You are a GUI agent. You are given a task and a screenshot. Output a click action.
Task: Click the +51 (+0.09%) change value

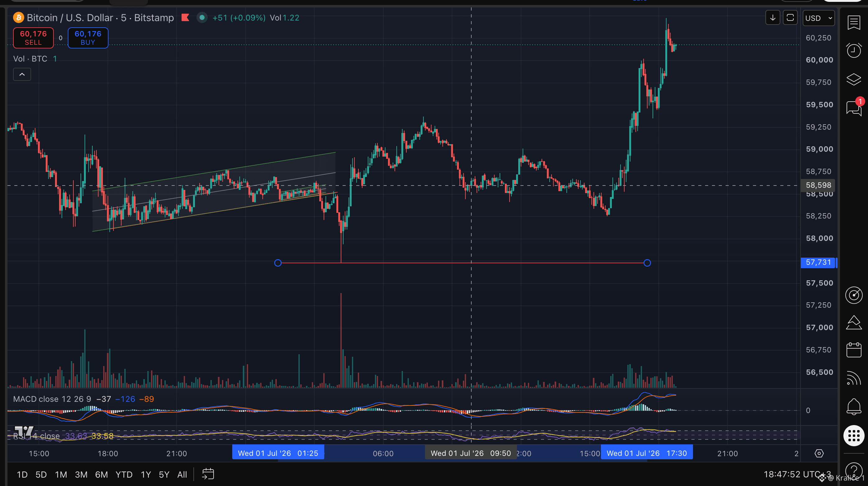click(x=239, y=18)
